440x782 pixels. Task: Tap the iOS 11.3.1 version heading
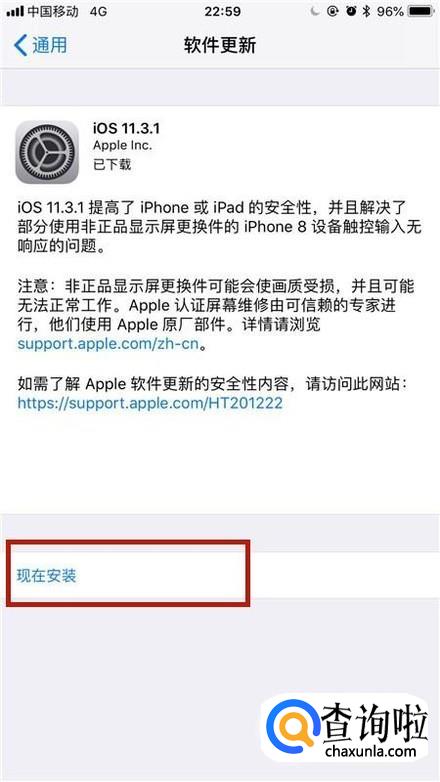pos(126,128)
